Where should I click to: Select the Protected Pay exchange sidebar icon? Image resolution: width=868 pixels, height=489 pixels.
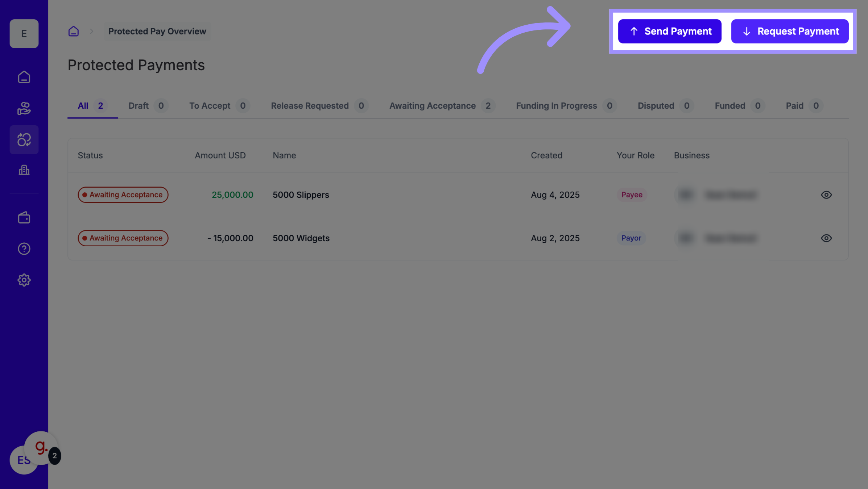click(x=24, y=140)
